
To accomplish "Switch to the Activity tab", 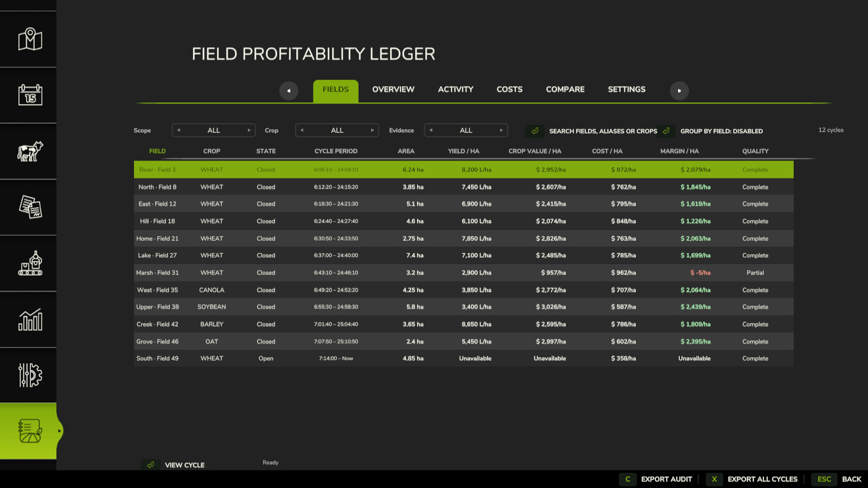I will click(456, 89).
